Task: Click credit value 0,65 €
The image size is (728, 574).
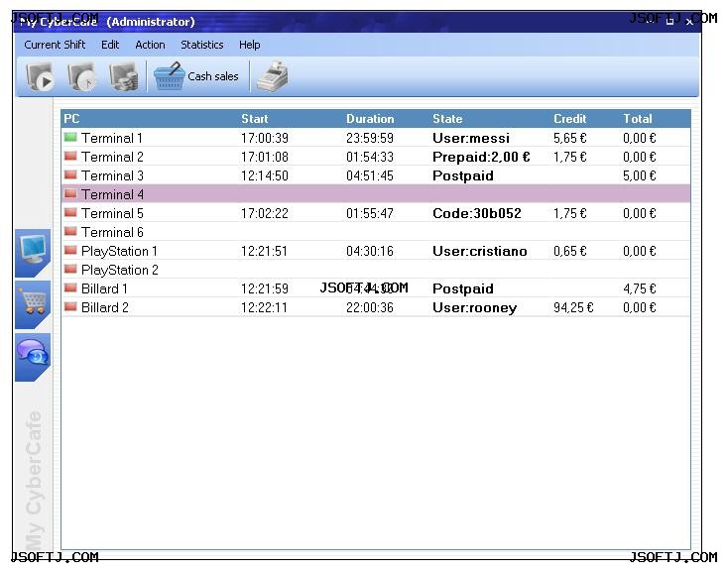Action: pos(569,251)
